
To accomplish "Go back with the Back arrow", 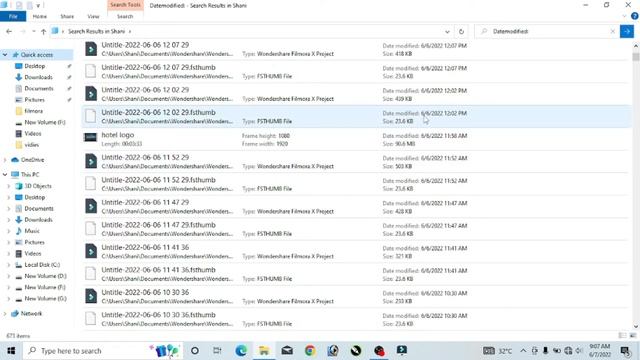I will pyautogui.click(x=9, y=31).
